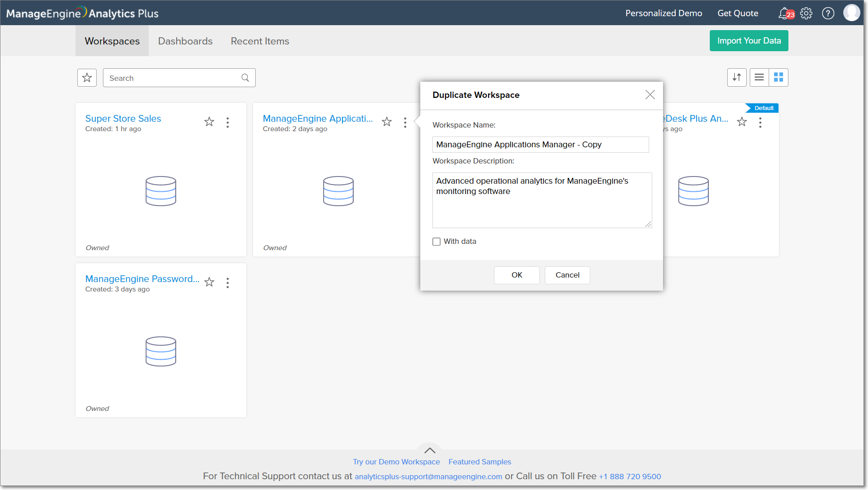Screen dimensions: 868x490
Task: Click OK in Duplicate Workspace dialog
Action: pyautogui.click(x=516, y=275)
